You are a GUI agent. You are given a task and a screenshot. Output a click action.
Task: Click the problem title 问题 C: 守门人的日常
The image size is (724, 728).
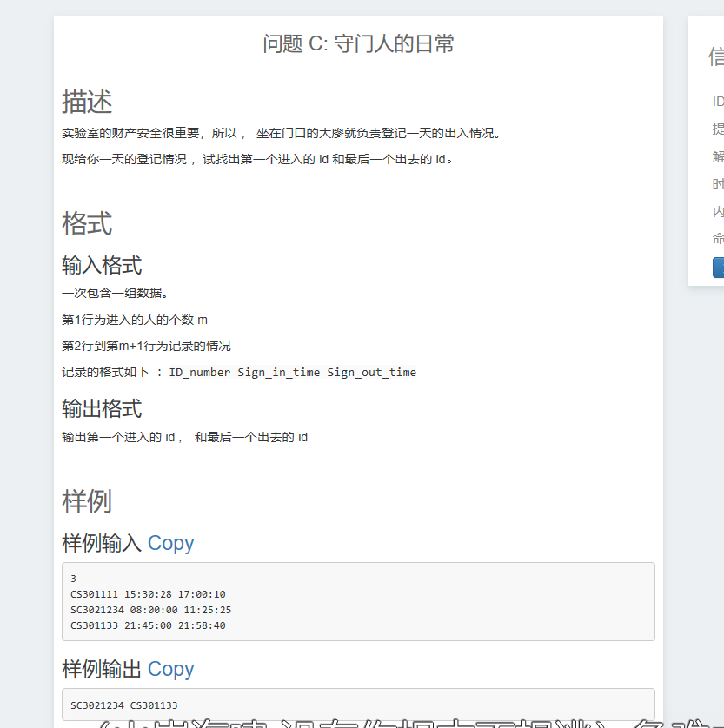pyautogui.click(x=358, y=44)
